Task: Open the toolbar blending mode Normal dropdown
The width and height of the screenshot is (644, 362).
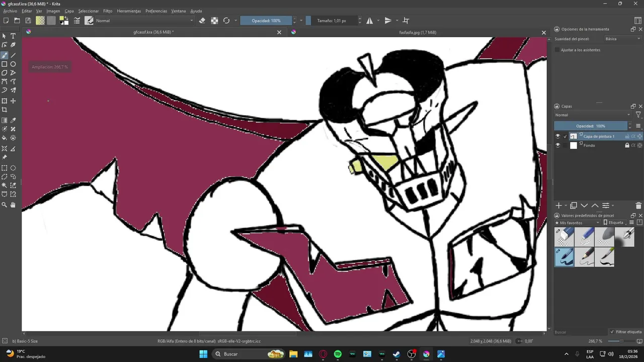Action: click(144, 21)
